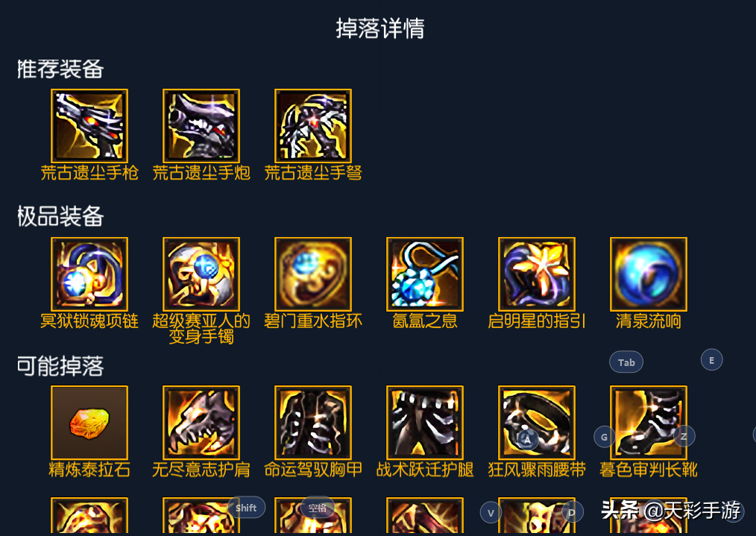Click the 荒古遗尘手炮 hand cannon icon
756x536 pixels.
tap(201, 126)
